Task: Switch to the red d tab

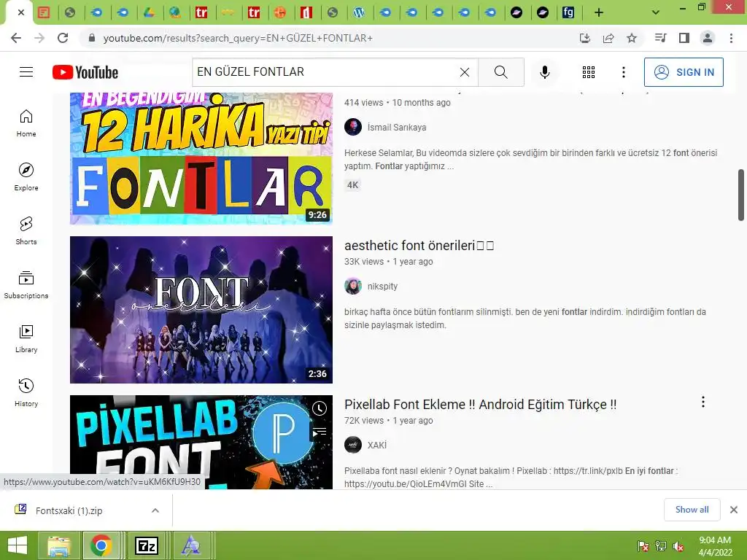Action: [306, 13]
